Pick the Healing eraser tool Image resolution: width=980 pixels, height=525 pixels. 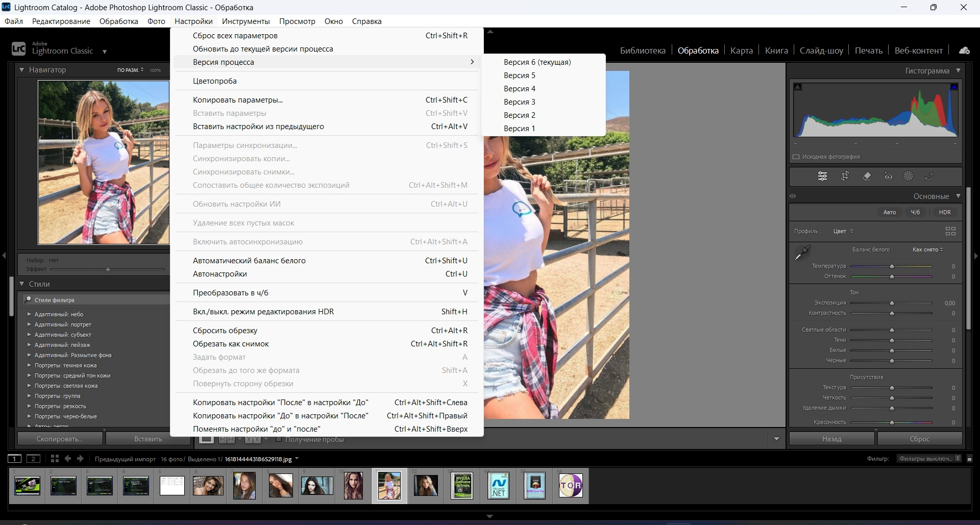[x=867, y=176]
